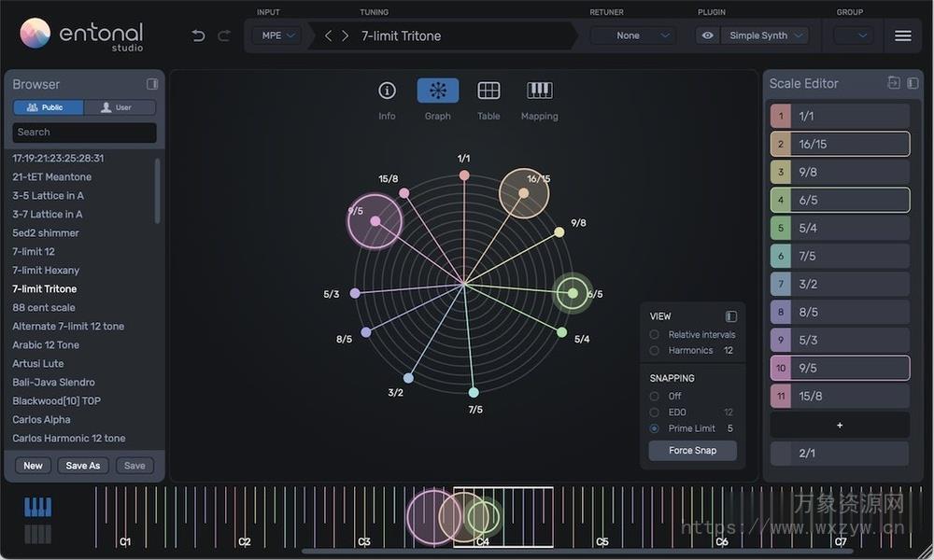This screenshot has height=560, width=934.
Task: Set snapping to EDO
Action: point(655,412)
